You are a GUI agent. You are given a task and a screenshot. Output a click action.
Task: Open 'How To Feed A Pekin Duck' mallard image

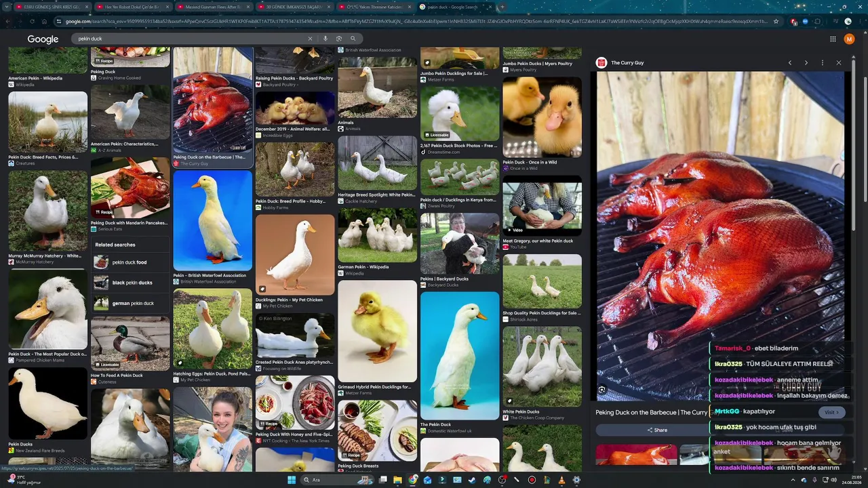tap(130, 344)
